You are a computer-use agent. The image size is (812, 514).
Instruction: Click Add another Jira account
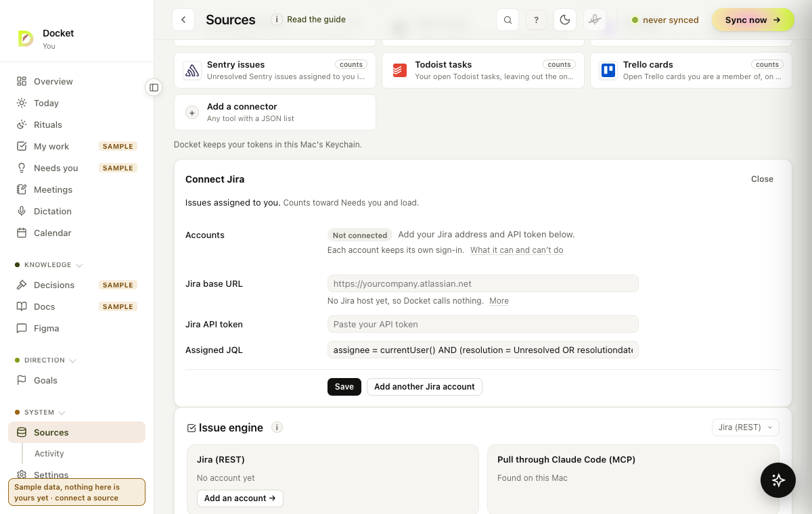pos(424,387)
